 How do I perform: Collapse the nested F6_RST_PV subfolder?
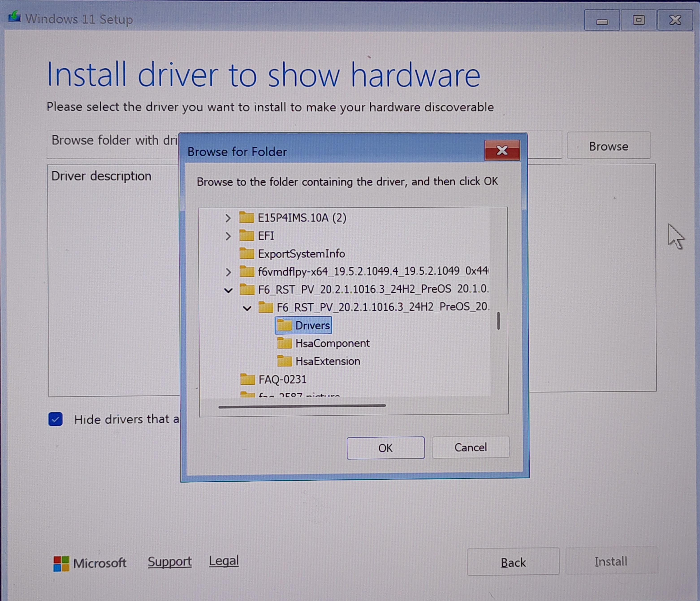(x=247, y=308)
